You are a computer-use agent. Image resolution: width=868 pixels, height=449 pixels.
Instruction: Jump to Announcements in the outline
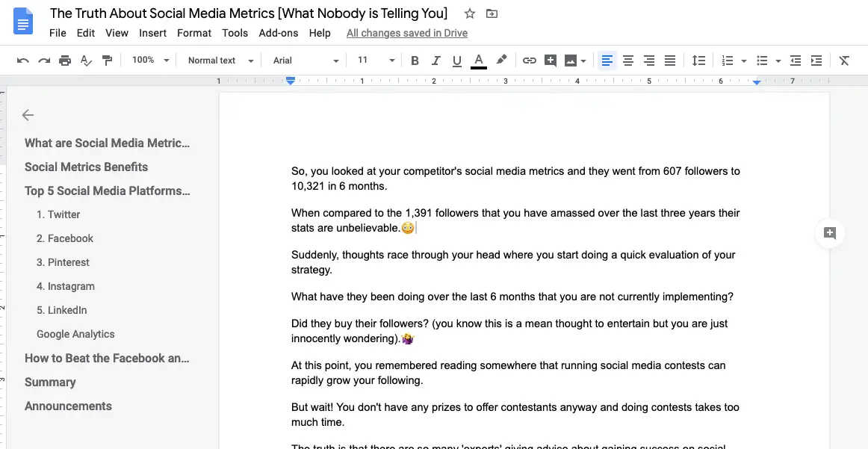coord(68,406)
